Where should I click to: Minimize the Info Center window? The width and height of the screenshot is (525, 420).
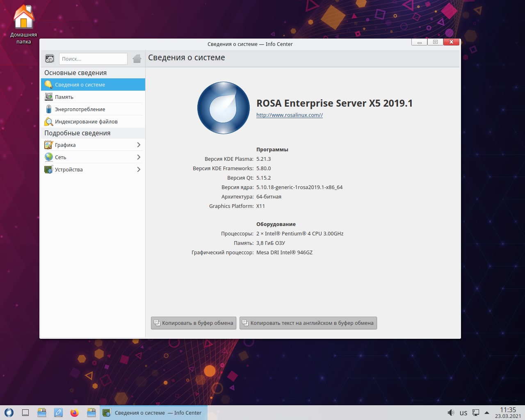419,42
